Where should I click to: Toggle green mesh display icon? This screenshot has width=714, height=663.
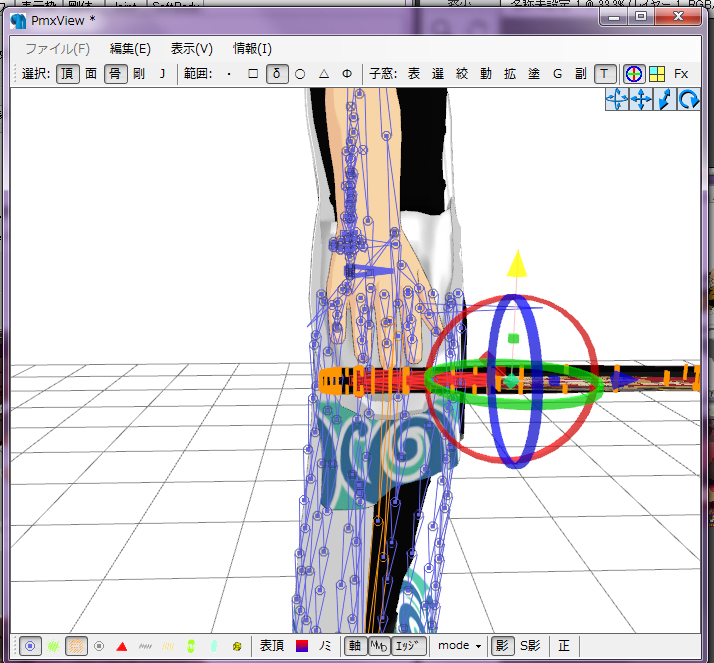pyautogui.click(x=53, y=646)
